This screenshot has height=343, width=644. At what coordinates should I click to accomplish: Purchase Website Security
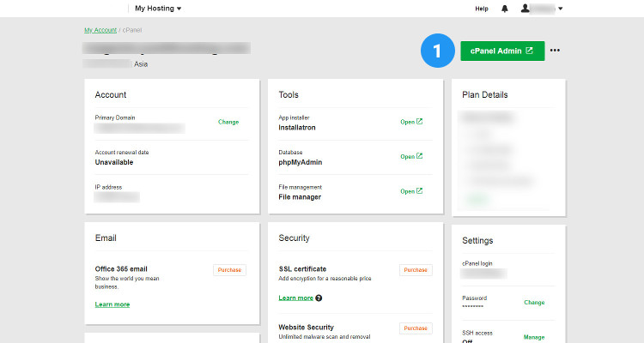pyautogui.click(x=416, y=328)
